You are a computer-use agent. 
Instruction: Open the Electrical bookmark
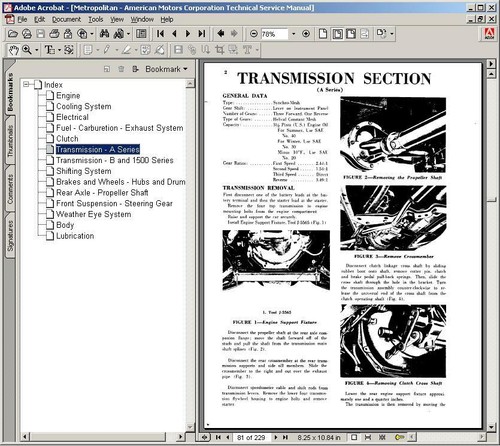click(x=72, y=117)
